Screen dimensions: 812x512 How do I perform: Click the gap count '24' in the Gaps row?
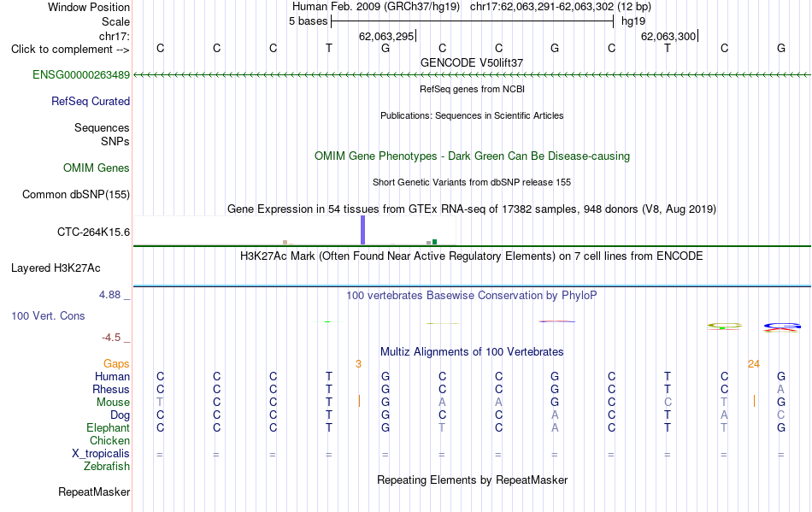pos(754,364)
